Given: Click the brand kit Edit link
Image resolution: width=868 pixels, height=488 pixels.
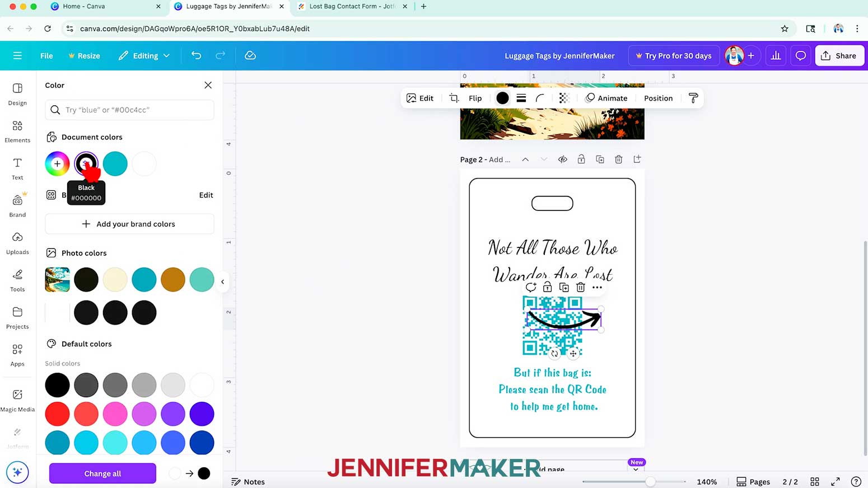Looking at the screenshot, I should pyautogui.click(x=206, y=195).
